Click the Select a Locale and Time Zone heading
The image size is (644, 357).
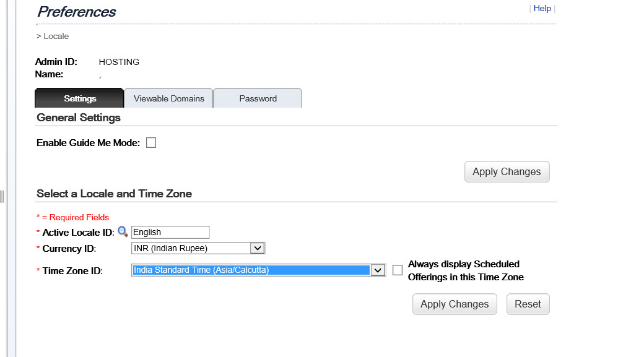(114, 194)
